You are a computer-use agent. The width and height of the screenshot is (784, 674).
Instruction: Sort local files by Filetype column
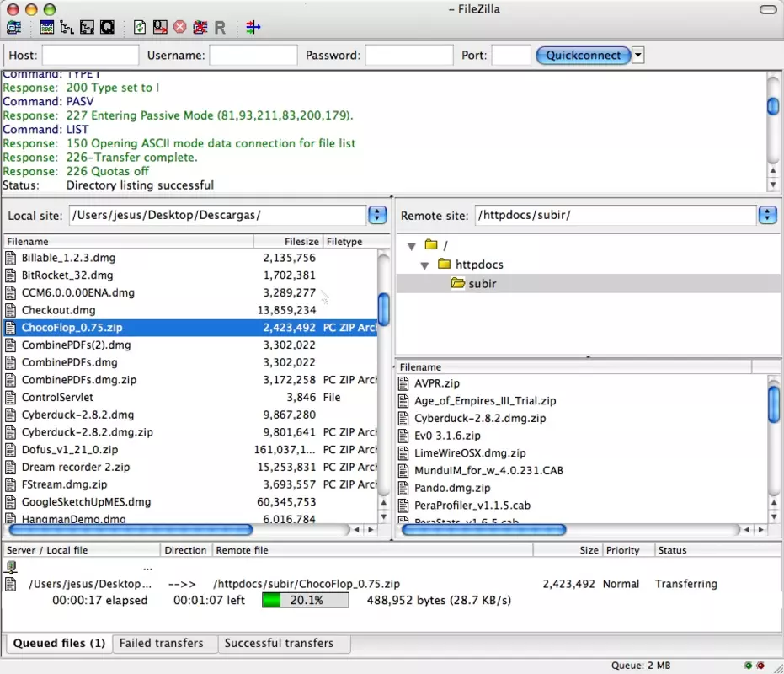pos(356,241)
